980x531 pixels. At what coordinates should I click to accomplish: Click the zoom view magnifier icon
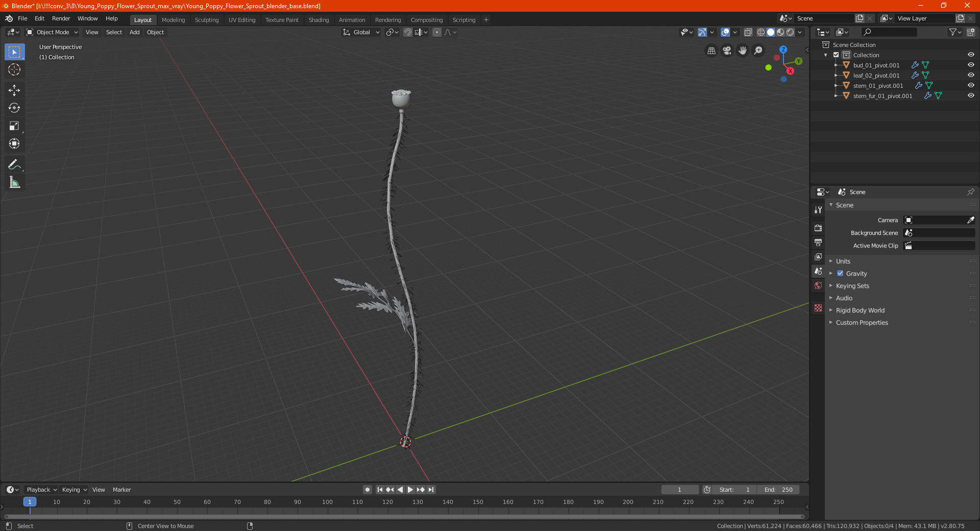click(x=758, y=51)
